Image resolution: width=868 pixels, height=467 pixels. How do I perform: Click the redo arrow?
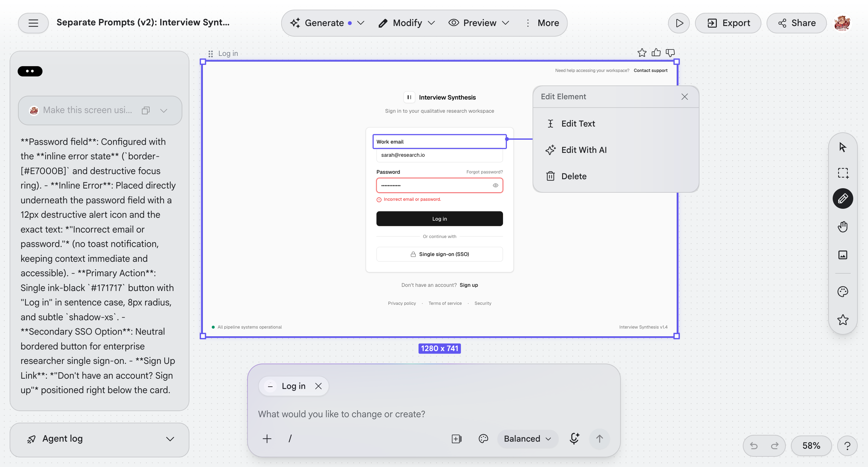(775, 446)
